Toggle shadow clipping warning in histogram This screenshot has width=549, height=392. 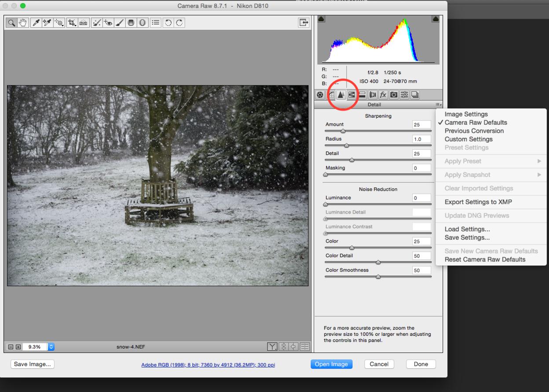[x=321, y=19]
